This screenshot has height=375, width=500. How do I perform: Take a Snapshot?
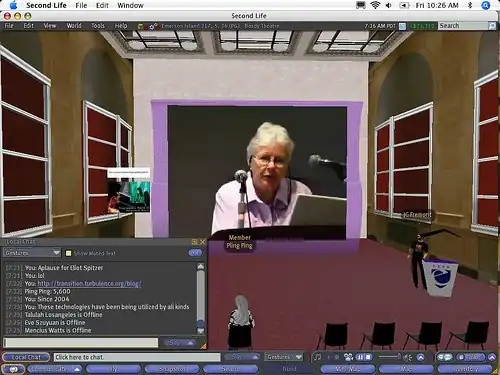(x=172, y=369)
